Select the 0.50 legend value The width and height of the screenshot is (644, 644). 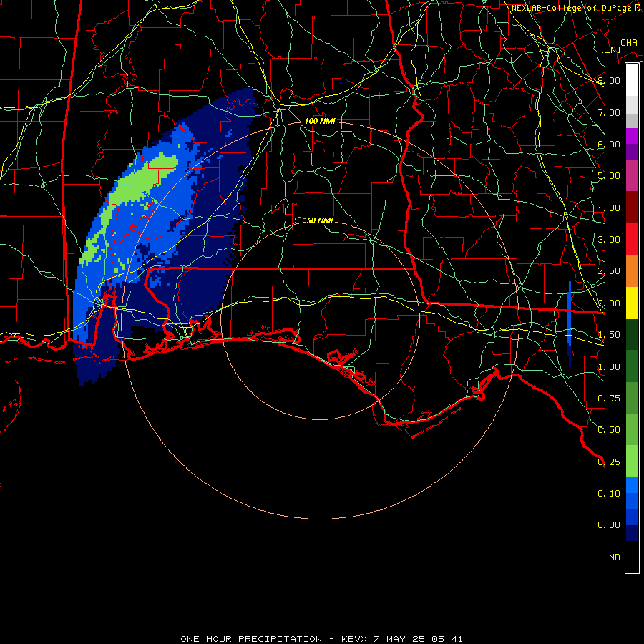(609, 430)
